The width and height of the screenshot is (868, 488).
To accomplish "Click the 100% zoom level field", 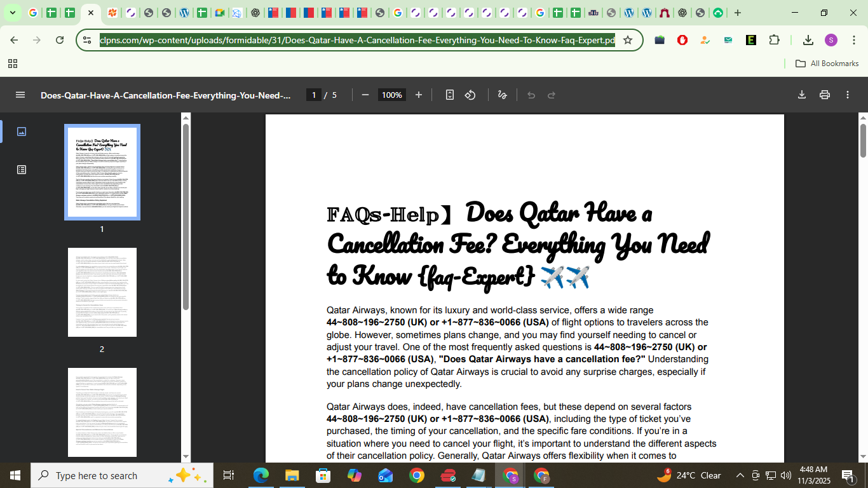I will (391, 95).
